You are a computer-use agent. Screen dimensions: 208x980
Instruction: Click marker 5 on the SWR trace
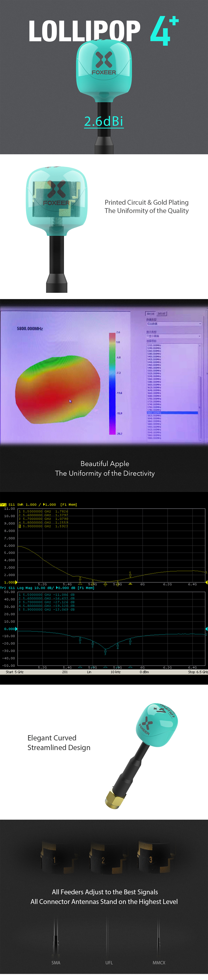click(x=130, y=575)
